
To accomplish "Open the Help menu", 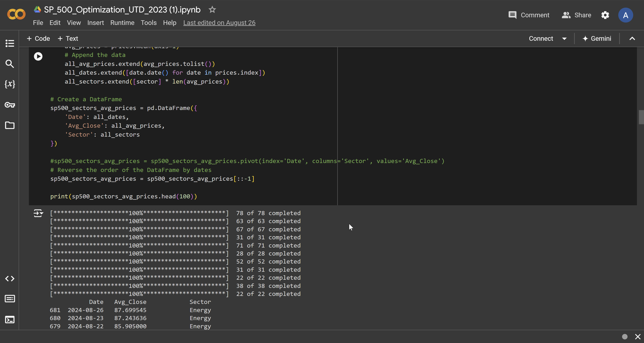I will pos(170,23).
